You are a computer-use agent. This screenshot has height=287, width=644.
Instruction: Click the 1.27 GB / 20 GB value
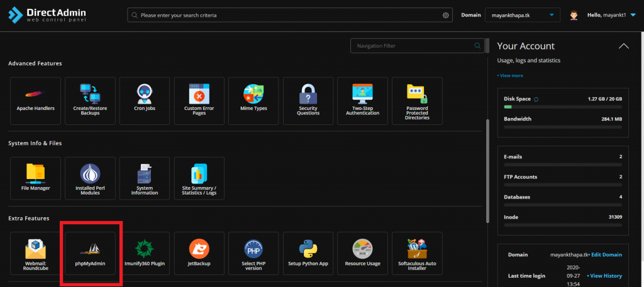(x=605, y=99)
